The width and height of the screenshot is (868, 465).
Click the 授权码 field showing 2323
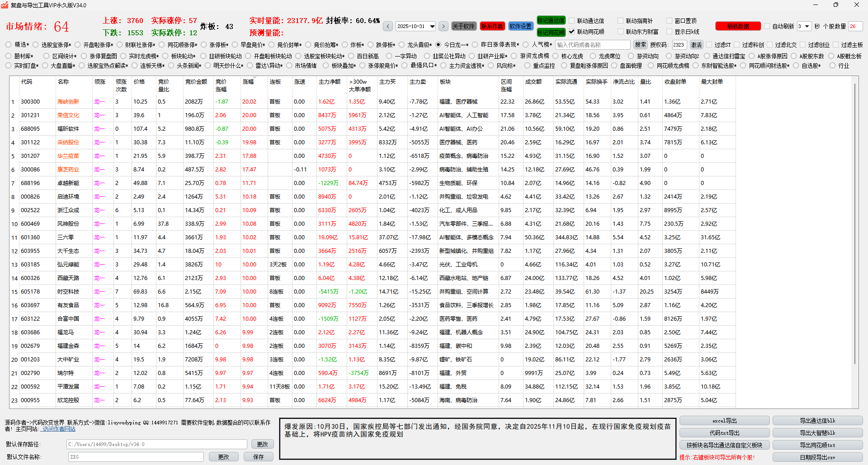click(x=679, y=45)
